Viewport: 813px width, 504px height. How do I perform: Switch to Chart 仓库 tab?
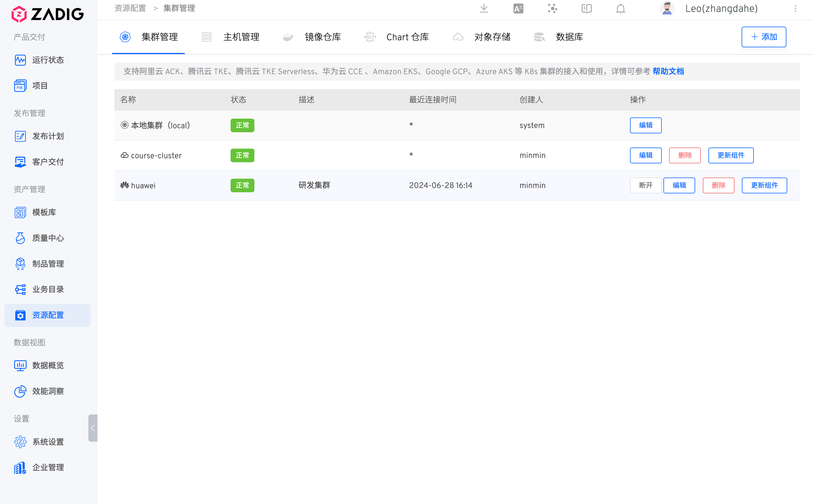396,37
